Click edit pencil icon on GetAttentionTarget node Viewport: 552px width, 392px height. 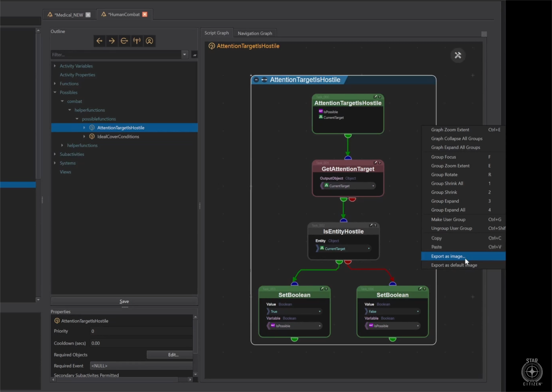(375, 163)
